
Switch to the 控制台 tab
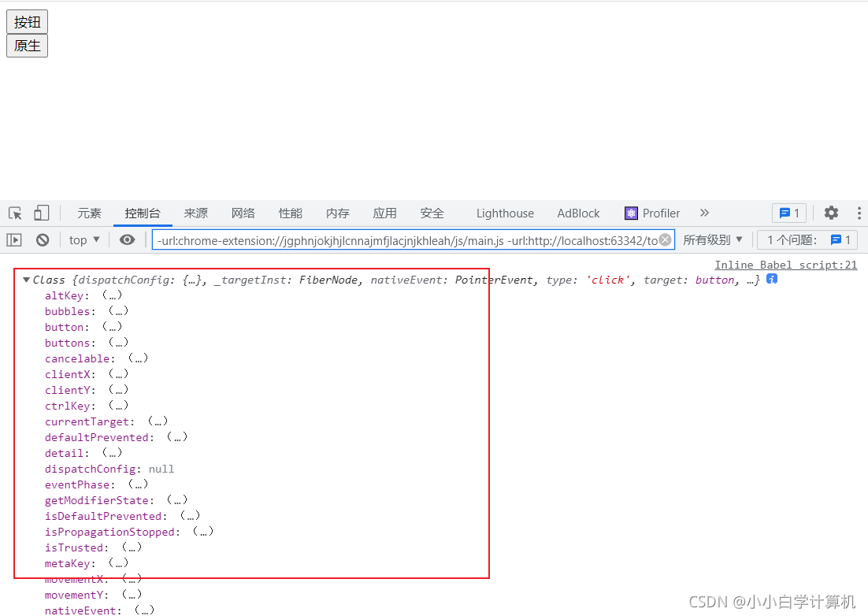(x=143, y=213)
